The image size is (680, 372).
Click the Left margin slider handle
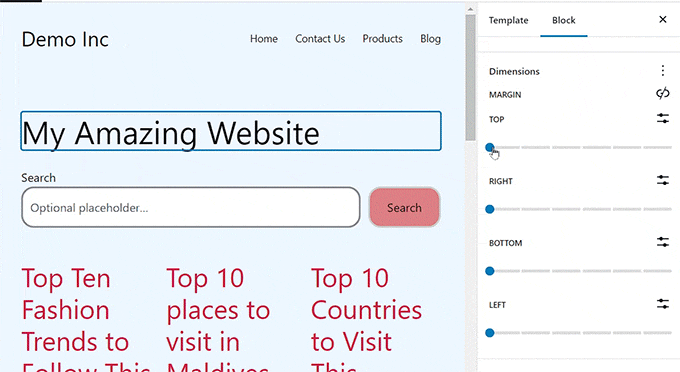tap(490, 333)
